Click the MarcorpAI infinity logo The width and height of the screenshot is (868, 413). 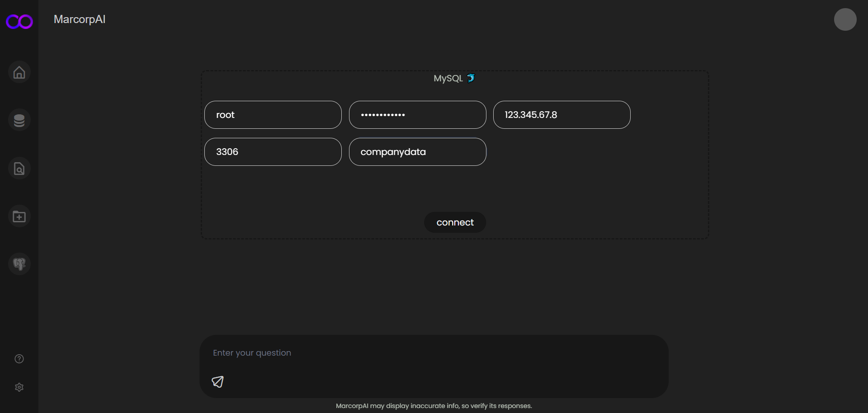pyautogui.click(x=19, y=21)
